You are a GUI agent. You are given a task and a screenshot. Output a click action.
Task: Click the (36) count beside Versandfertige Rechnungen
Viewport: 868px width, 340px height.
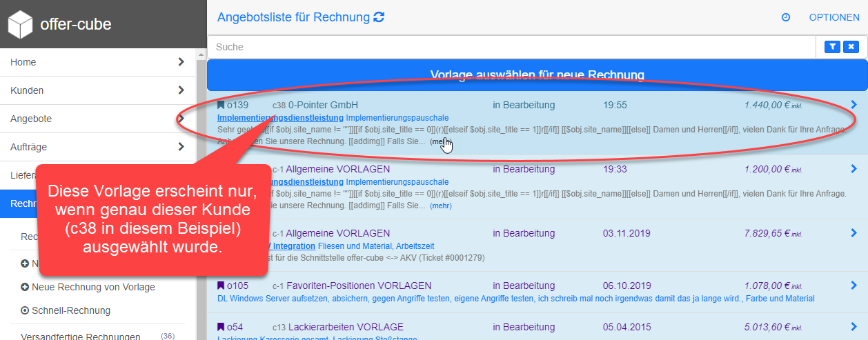click(168, 336)
